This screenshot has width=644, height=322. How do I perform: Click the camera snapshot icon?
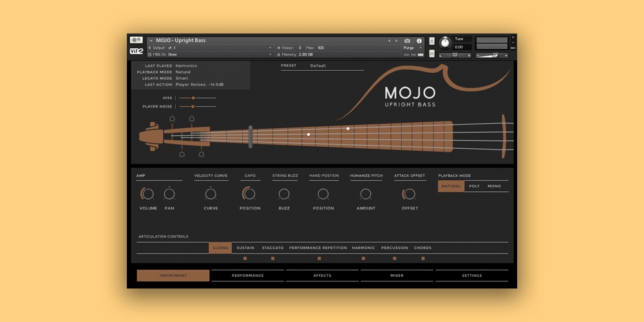click(407, 41)
